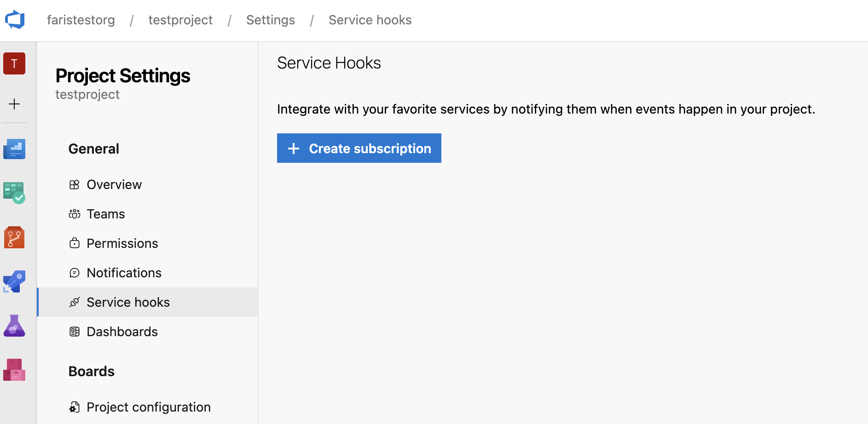The image size is (868, 424).
Task: Click the plus icon in sidebar
Action: (14, 104)
